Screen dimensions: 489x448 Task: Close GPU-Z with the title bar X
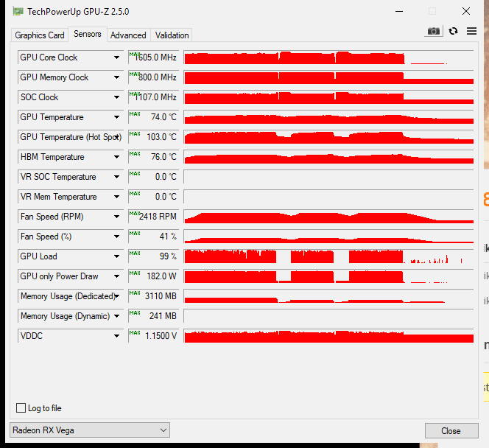click(466, 12)
